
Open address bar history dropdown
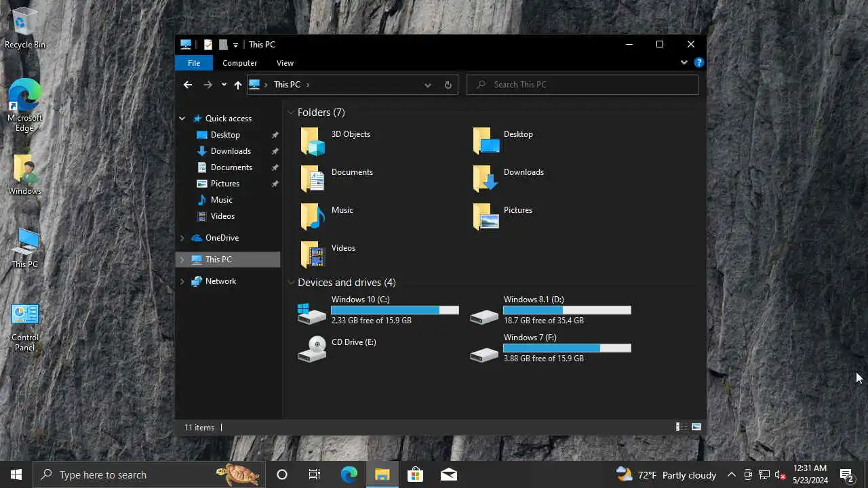point(427,85)
